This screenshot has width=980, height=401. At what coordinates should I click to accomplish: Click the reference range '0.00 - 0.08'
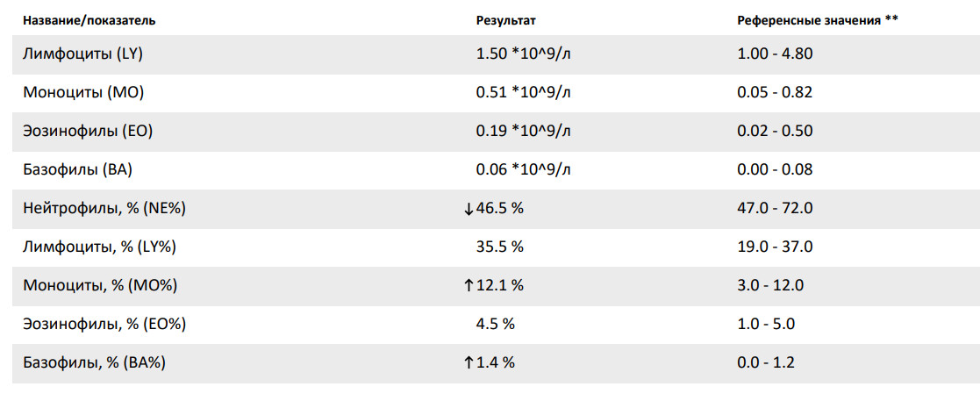[775, 169]
